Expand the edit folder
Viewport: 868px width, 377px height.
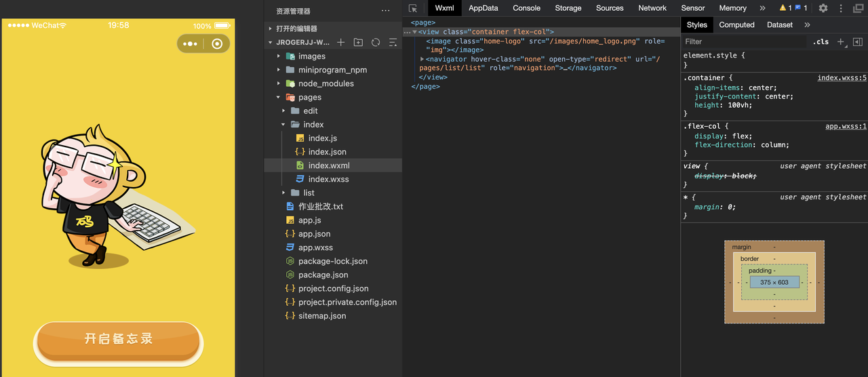click(x=284, y=111)
